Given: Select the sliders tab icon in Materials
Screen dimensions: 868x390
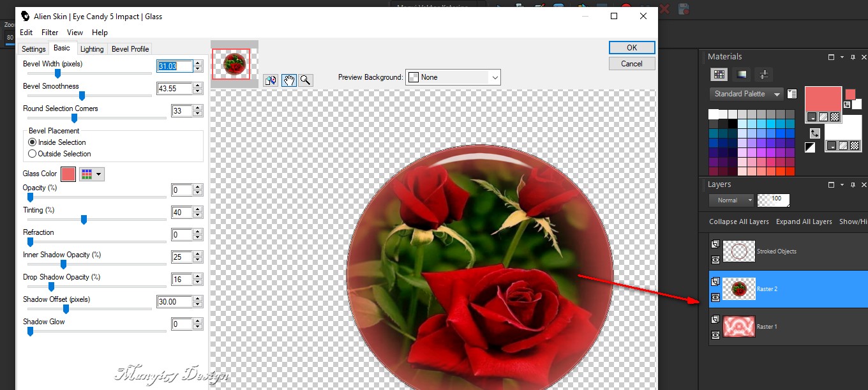Looking at the screenshot, I should pyautogui.click(x=763, y=74).
